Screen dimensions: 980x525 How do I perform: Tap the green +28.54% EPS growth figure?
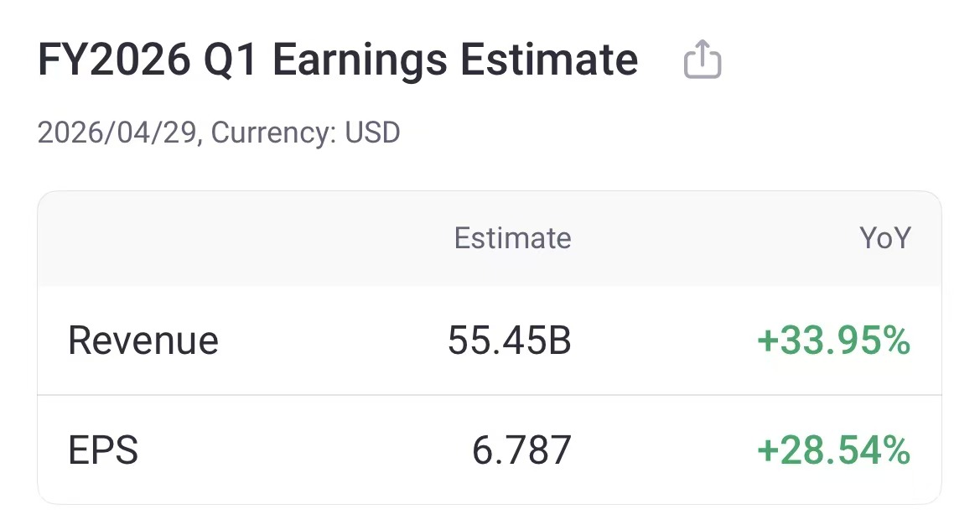click(832, 450)
